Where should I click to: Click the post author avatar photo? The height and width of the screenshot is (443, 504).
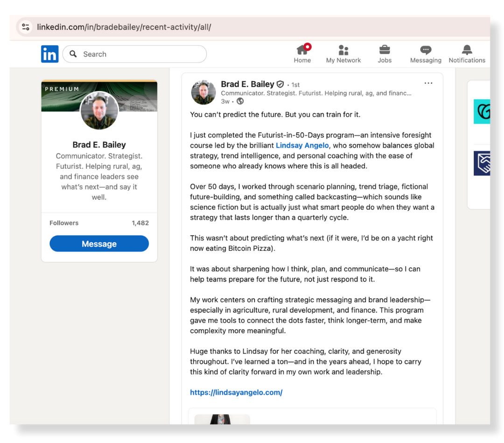[x=203, y=92]
